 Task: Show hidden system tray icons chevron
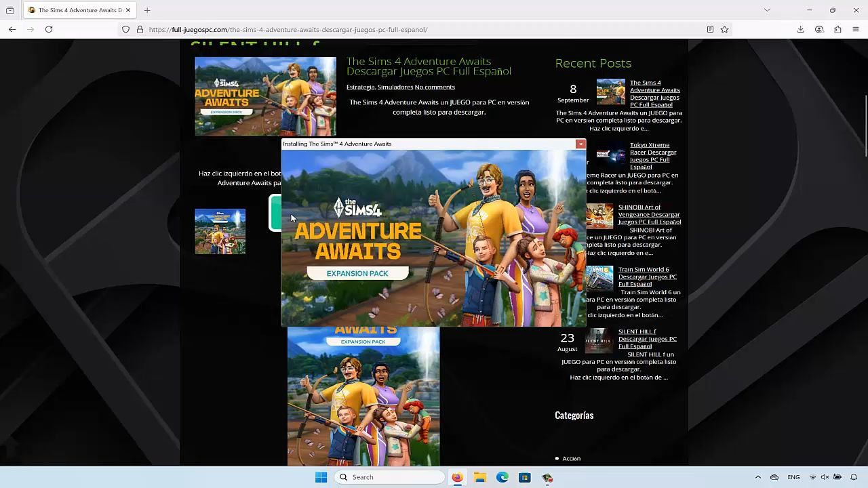pos(757,477)
